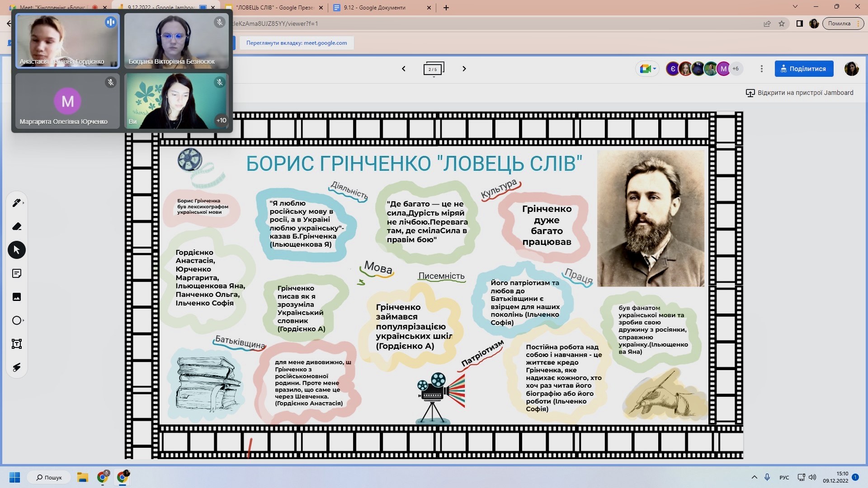
Task: Switch to the 9.12 Google Документи tab
Action: coord(374,7)
